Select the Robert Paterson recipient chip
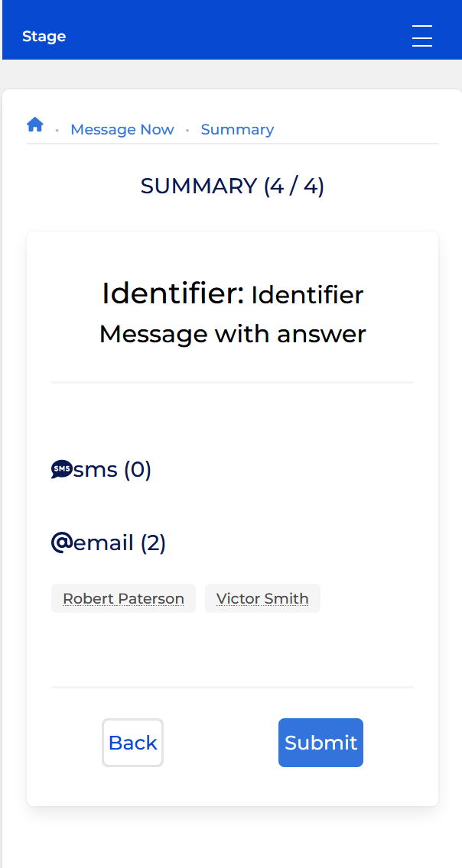 (124, 598)
